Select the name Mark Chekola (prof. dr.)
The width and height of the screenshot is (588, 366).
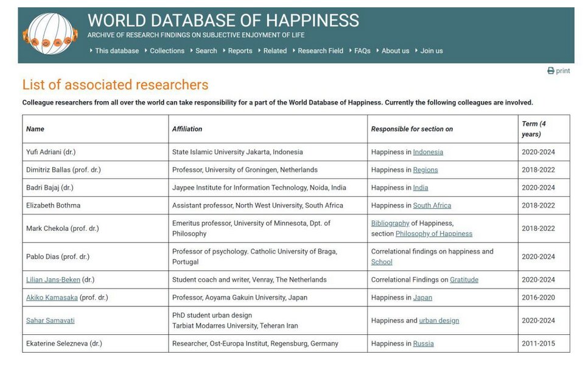pos(63,228)
